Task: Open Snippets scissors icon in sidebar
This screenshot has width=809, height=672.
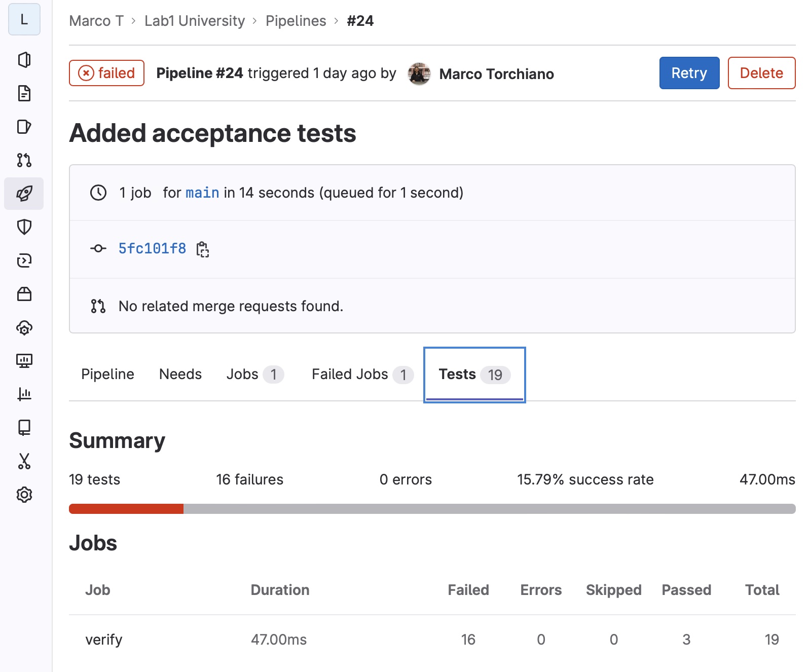Action: [24, 461]
